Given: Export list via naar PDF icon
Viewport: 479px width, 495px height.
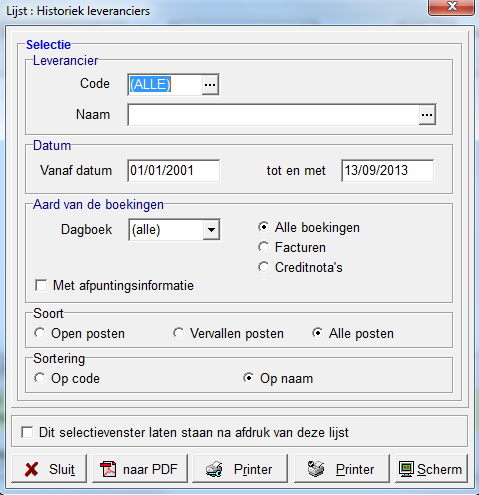Looking at the screenshot, I should point(108,469).
